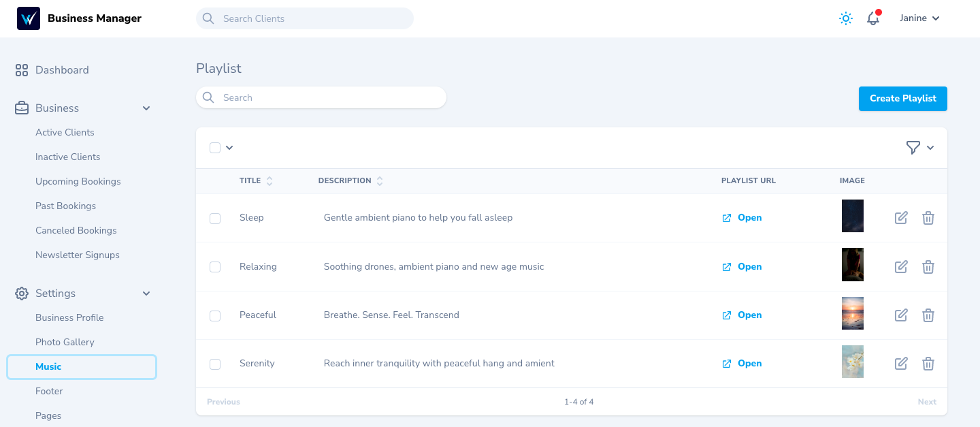Click the Peaceful sunset thumbnail image
The height and width of the screenshot is (427, 980).
(852, 315)
